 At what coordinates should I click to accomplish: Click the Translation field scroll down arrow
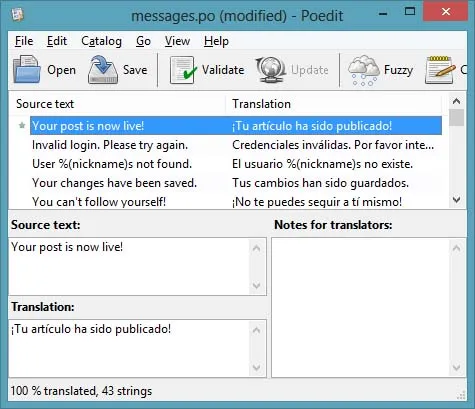click(257, 367)
